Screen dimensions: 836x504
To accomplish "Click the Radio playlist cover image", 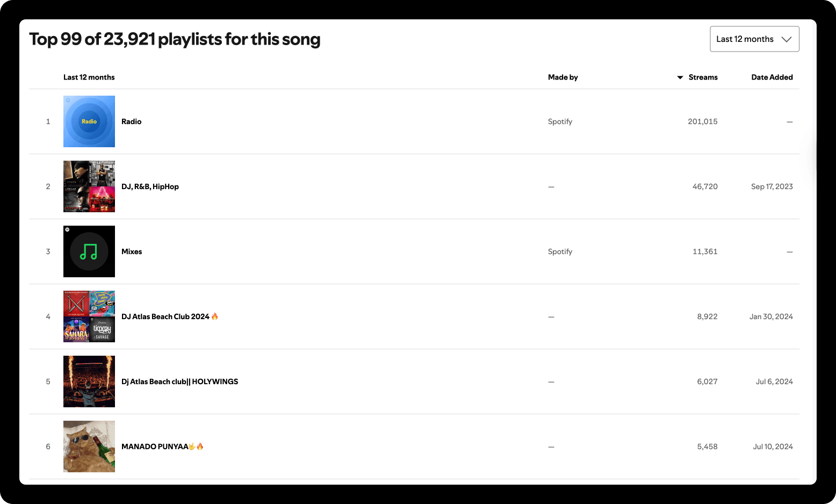I will coord(89,121).
